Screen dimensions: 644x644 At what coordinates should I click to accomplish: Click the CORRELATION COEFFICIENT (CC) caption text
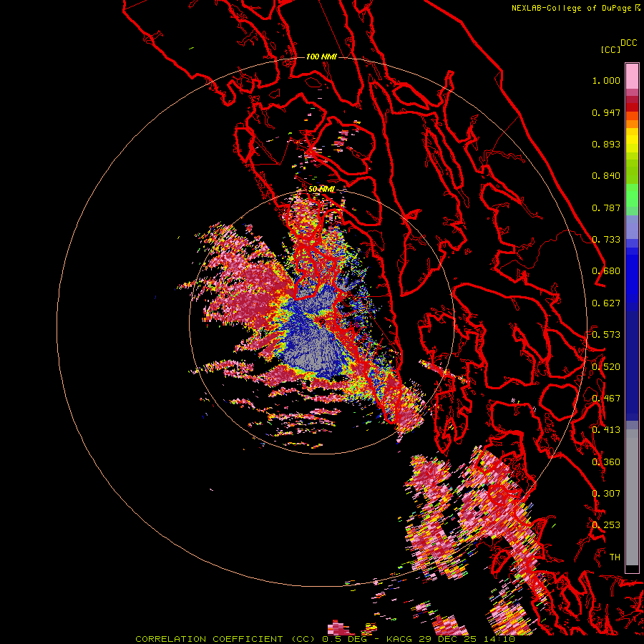[x=225, y=639]
